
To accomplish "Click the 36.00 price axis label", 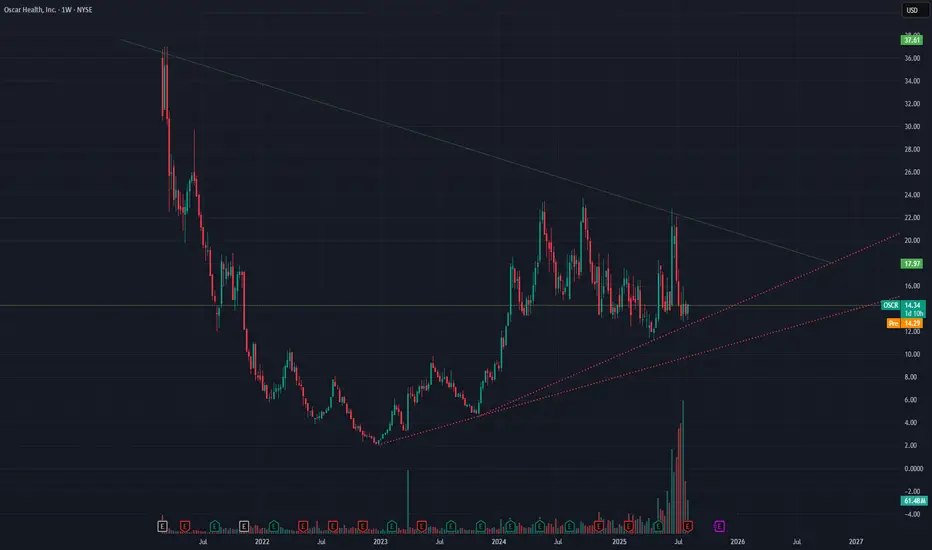I will coord(912,58).
